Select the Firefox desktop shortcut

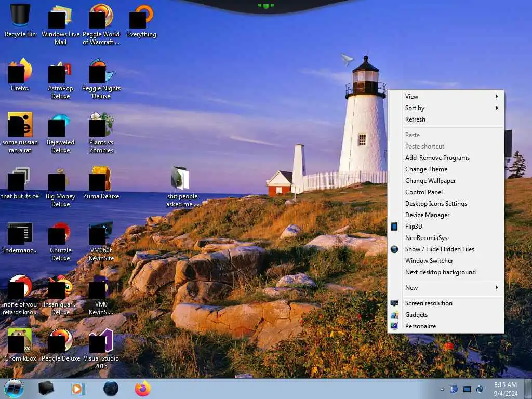20,75
